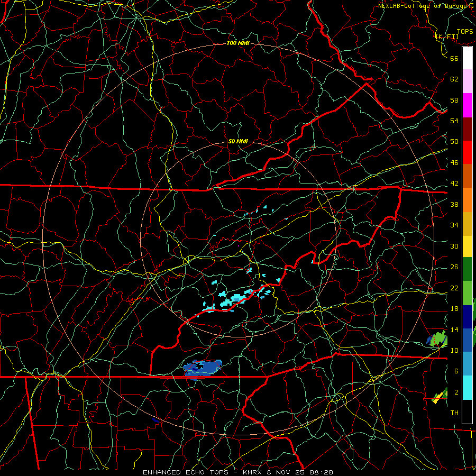Click the yellow 26-30 kft legend swatch
This screenshot has height=476, width=476.
[467, 246]
